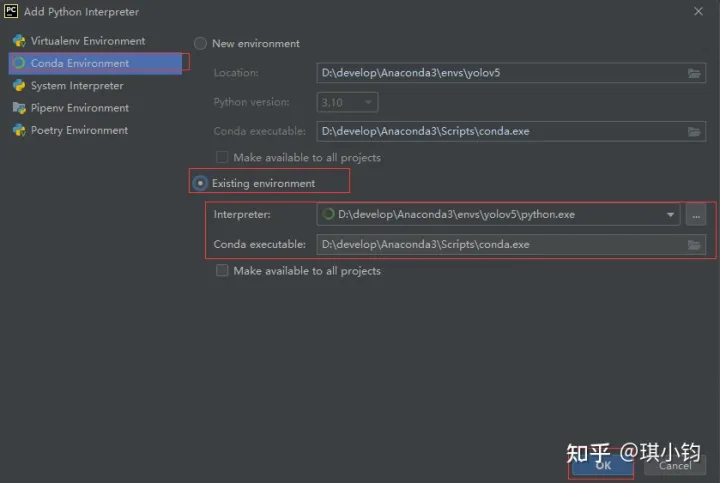Click the Pipenv folder icon

pos(19,108)
